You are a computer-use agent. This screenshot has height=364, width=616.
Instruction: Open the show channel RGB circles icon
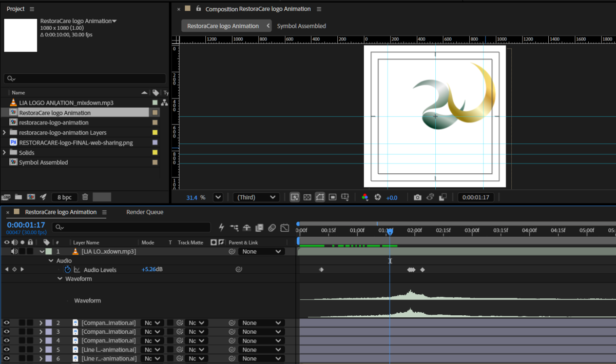(x=365, y=197)
